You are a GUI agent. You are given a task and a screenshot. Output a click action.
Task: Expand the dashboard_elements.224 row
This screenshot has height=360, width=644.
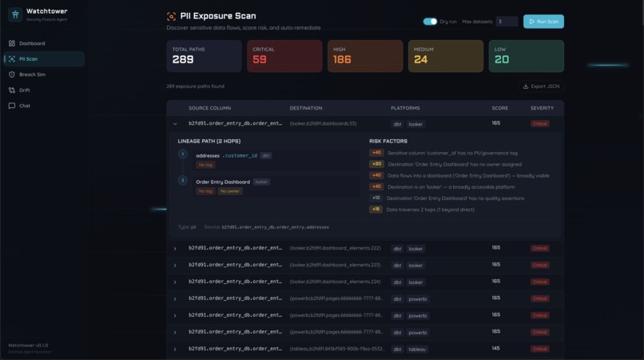coord(175,282)
